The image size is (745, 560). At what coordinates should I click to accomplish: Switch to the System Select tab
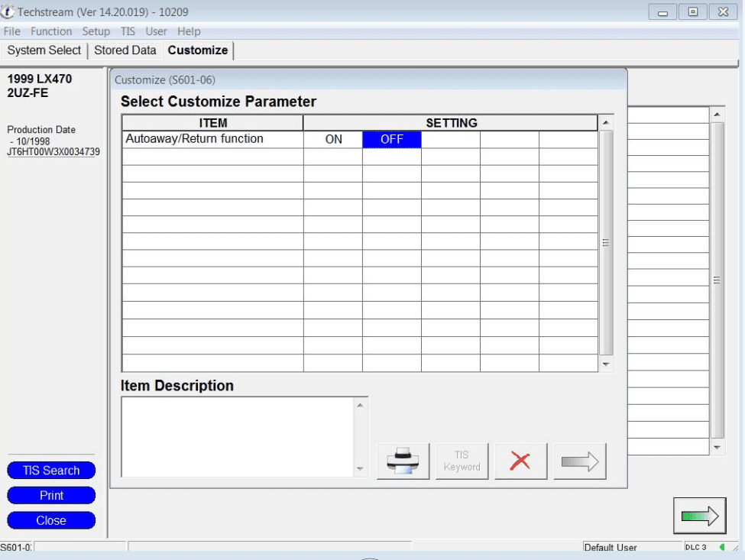[44, 50]
